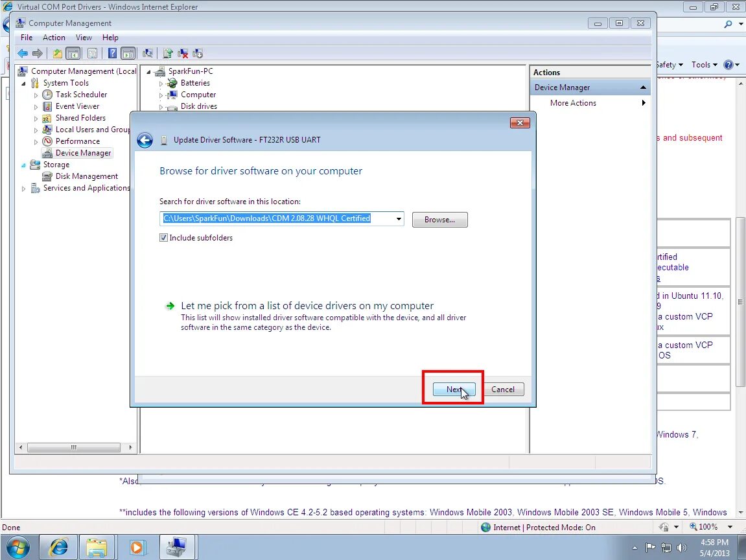Click the blue Help question mark icon
This screenshot has width=746, height=560.
point(112,53)
